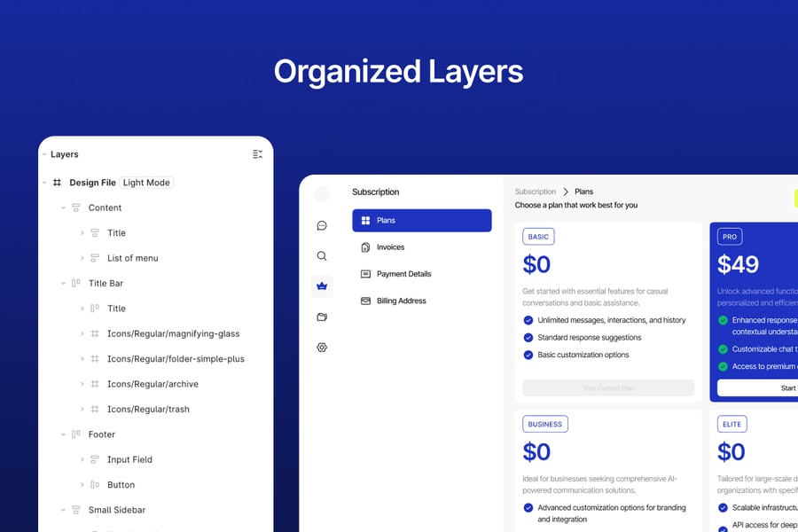Screen dimensions: 798x532
Task: Click the chat bubble icon in sidebar
Action: point(322,226)
